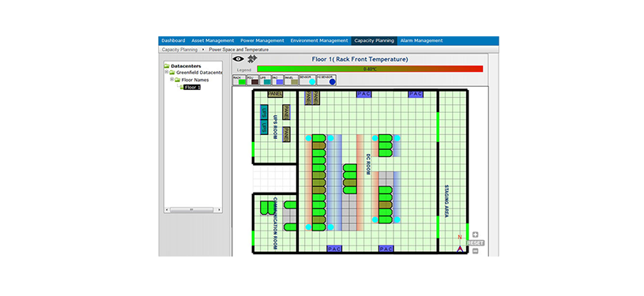Switch to the Alarm Management tab
Viewport: 644px width, 296px height.
[x=421, y=40]
